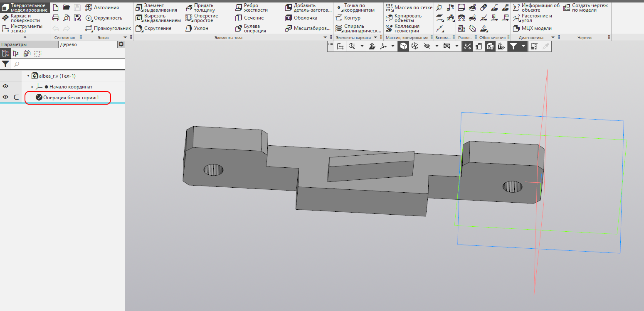Screen dimensions: 644x311
Task: Select Операция без истории:1 tree item
Action: coord(67,97)
